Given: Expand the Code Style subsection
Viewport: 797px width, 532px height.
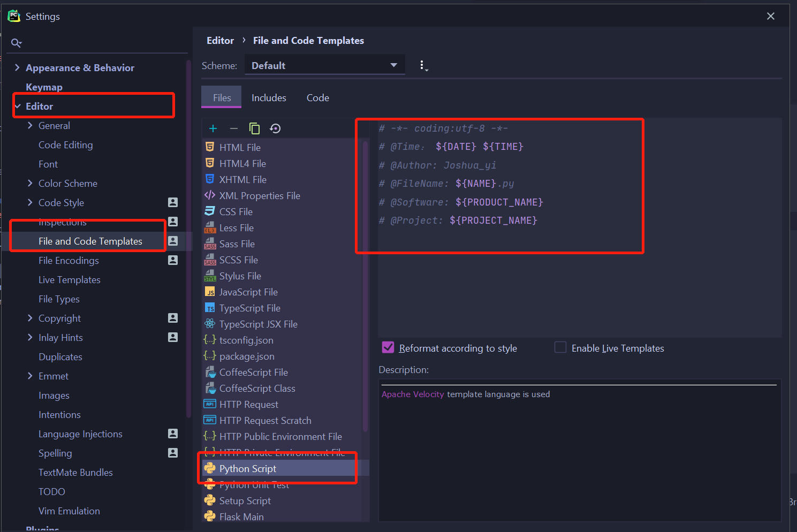Looking at the screenshot, I should pyautogui.click(x=30, y=202).
